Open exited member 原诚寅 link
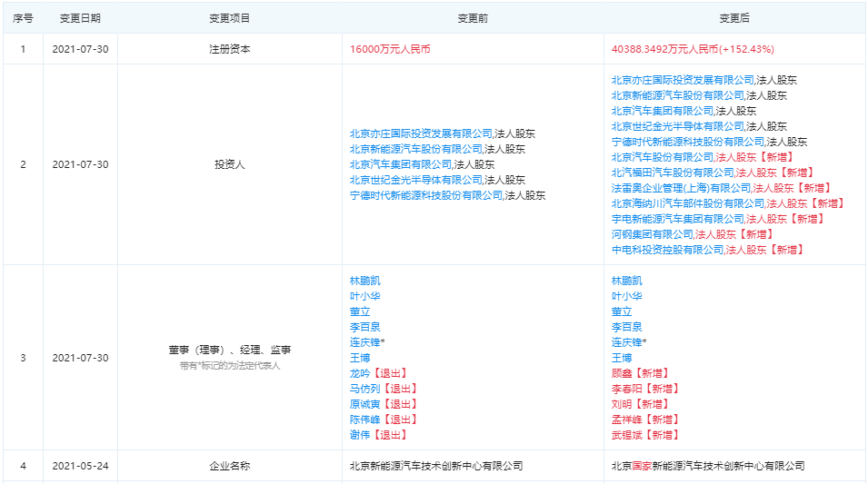 coord(364,404)
